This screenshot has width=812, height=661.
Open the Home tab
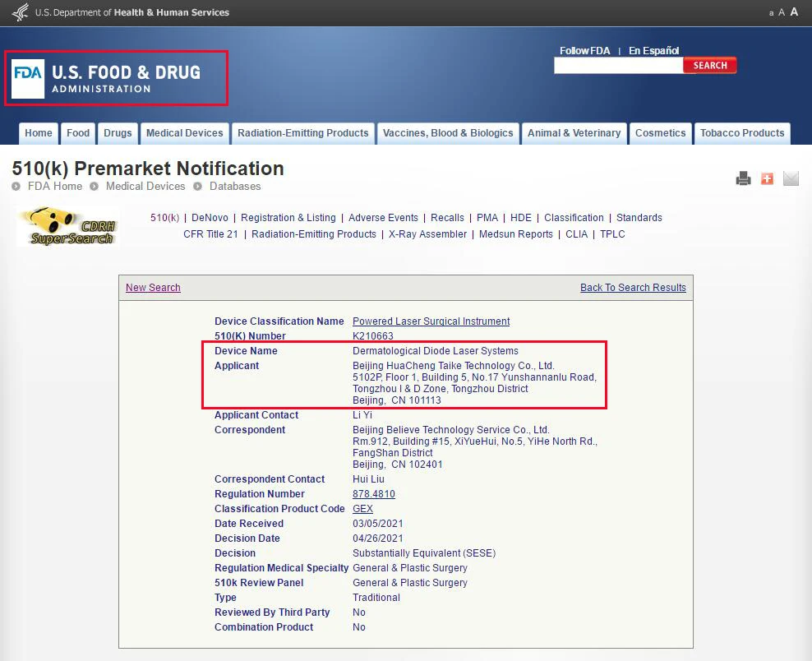[x=39, y=133]
